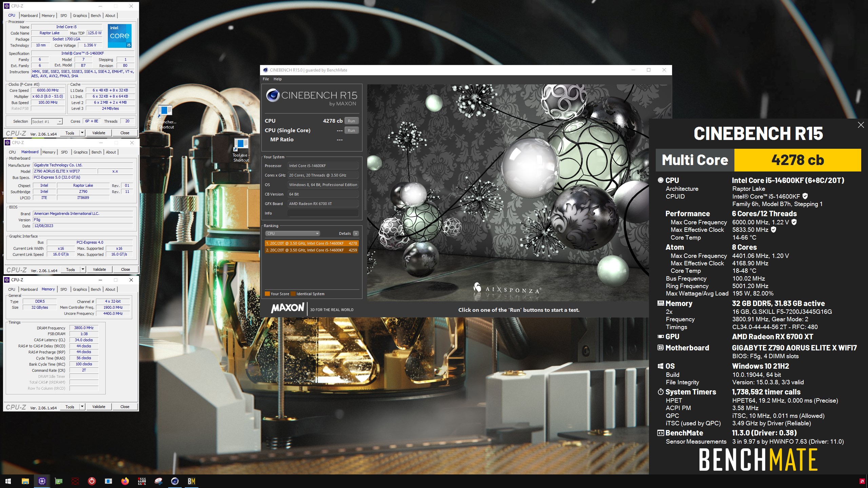This screenshot has width=868, height=488.
Task: Open the y-cruncher desktop shortcut
Action: (x=165, y=117)
